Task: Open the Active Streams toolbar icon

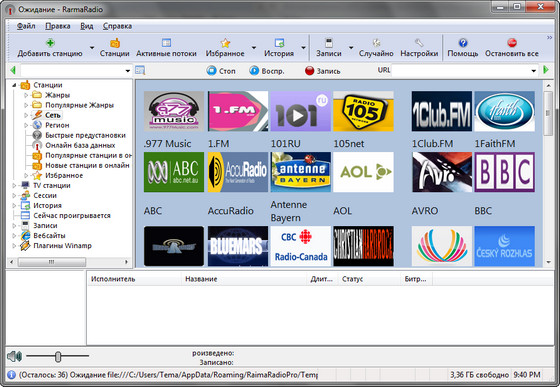Action: click(x=166, y=43)
